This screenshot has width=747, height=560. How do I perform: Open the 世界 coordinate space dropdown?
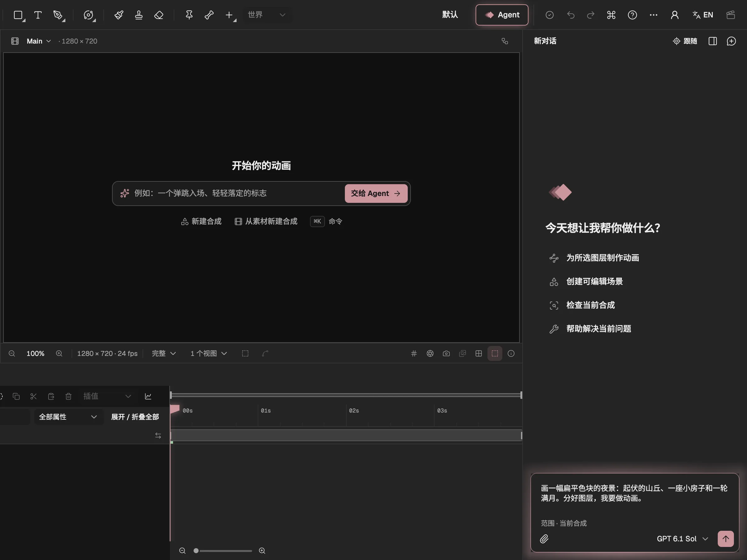click(x=267, y=15)
